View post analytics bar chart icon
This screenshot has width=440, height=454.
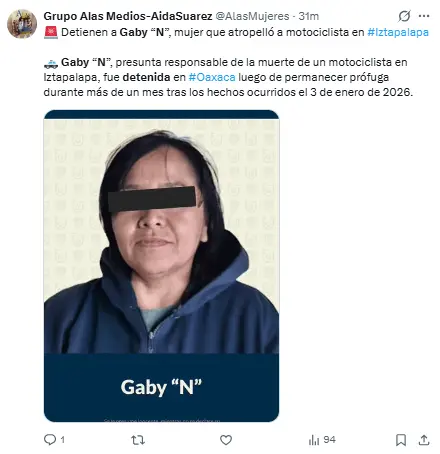tap(314, 440)
